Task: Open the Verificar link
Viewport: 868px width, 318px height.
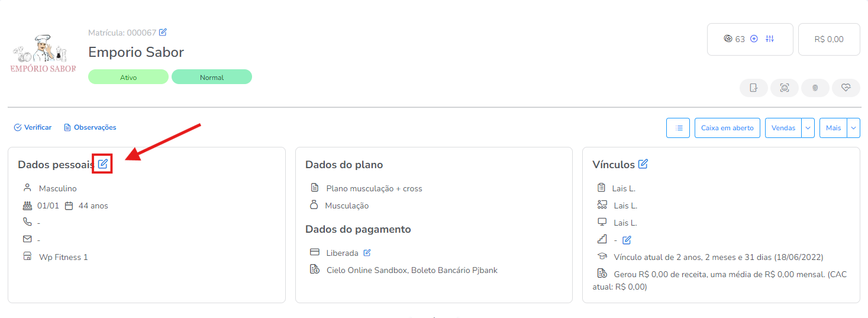Action: [x=33, y=127]
